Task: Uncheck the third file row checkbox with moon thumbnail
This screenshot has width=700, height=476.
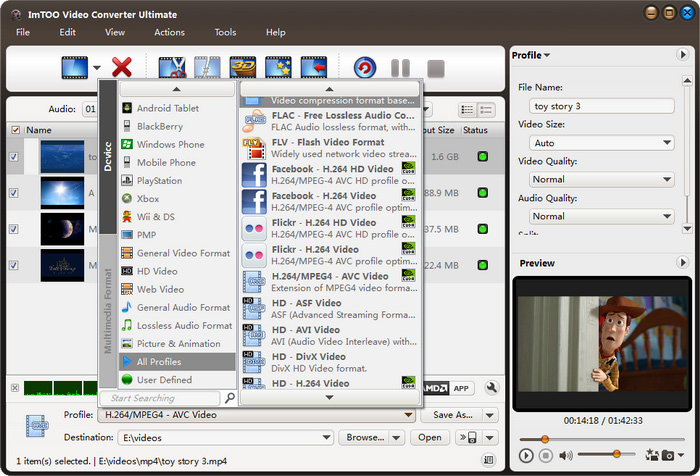Action: [x=14, y=229]
